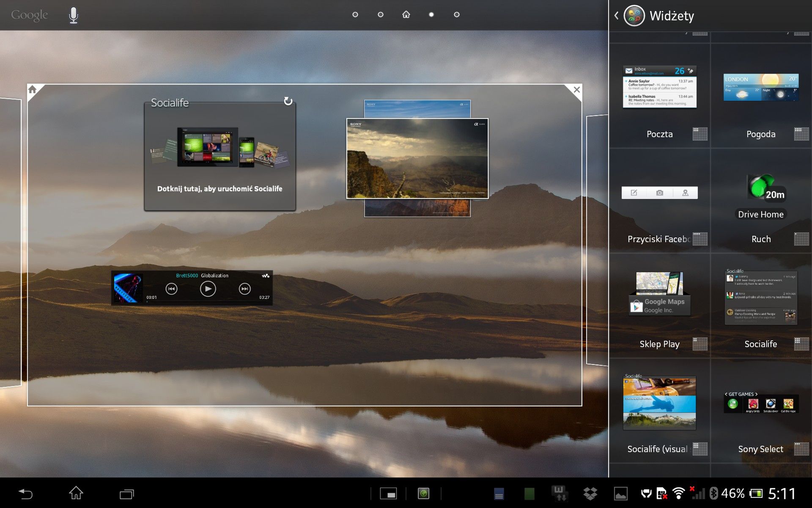The height and width of the screenshot is (508, 812).
Task: Tap the Dropbox notification icon
Action: pyautogui.click(x=590, y=494)
